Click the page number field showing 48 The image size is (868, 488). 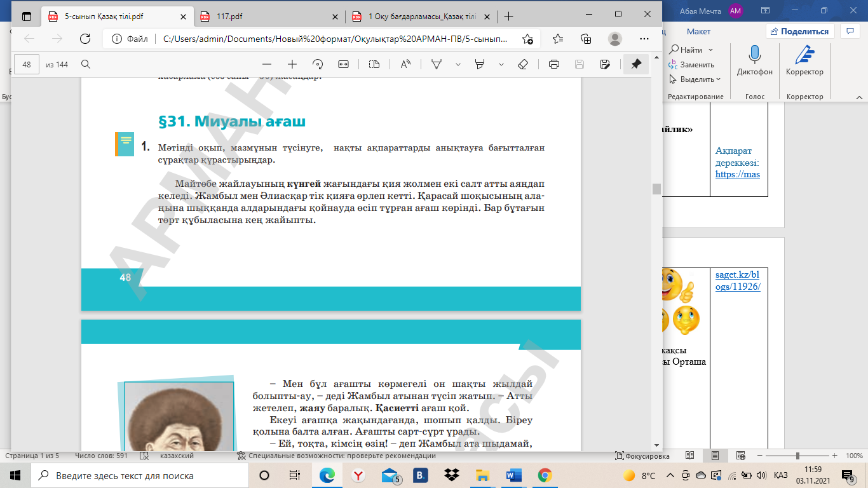click(27, 64)
